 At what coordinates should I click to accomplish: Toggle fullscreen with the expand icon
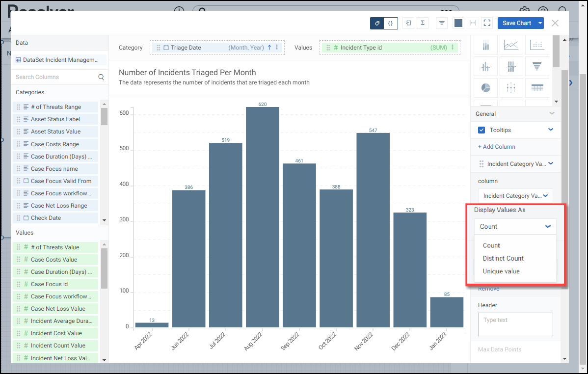[x=487, y=23]
